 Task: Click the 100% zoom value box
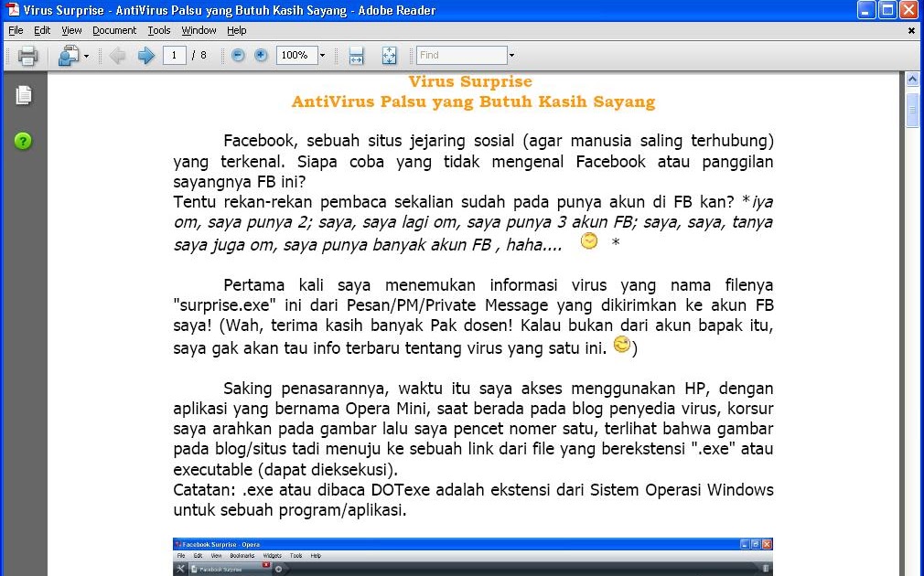click(296, 56)
